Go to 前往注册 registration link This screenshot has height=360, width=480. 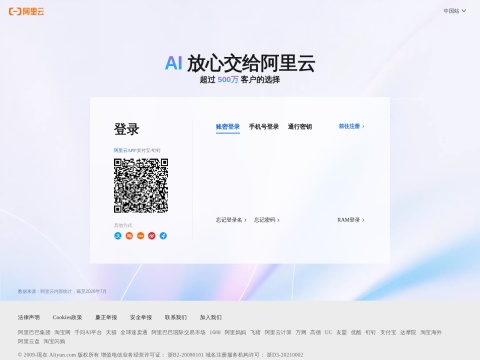(x=352, y=126)
